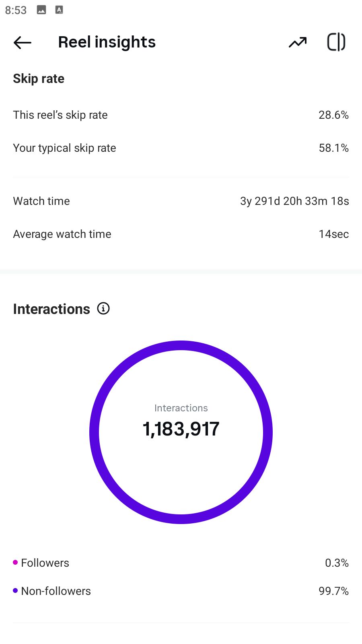The width and height of the screenshot is (362, 644).
Task: Tap the back arrow icon
Action: pos(23,42)
